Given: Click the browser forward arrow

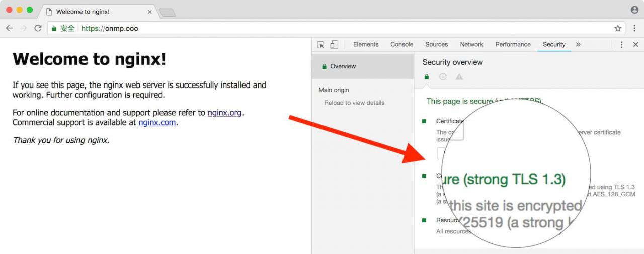Looking at the screenshot, I should 23,28.
